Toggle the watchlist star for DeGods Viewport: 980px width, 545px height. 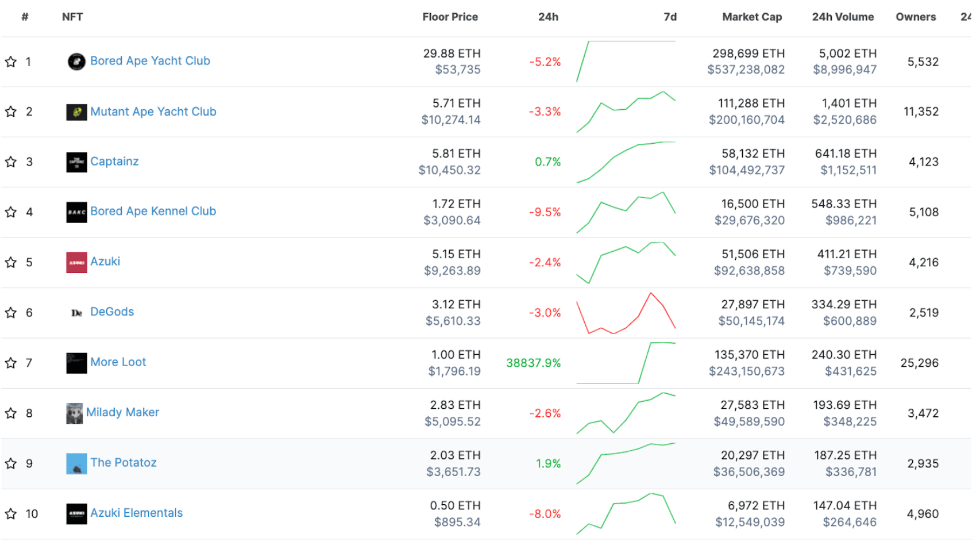[x=11, y=313]
